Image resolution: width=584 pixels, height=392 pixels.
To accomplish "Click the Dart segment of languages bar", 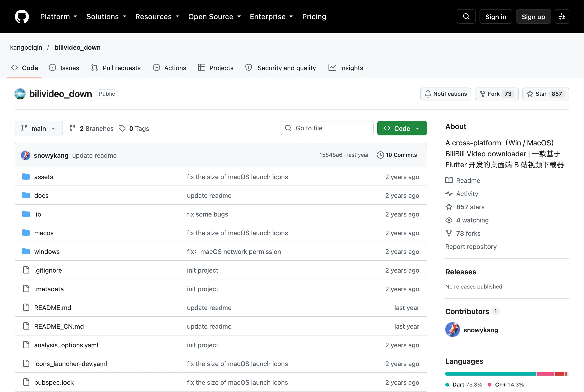I will pos(490,374).
